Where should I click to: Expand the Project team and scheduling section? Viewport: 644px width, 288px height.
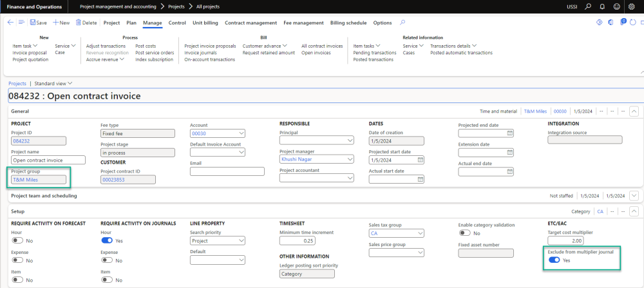[634, 196]
